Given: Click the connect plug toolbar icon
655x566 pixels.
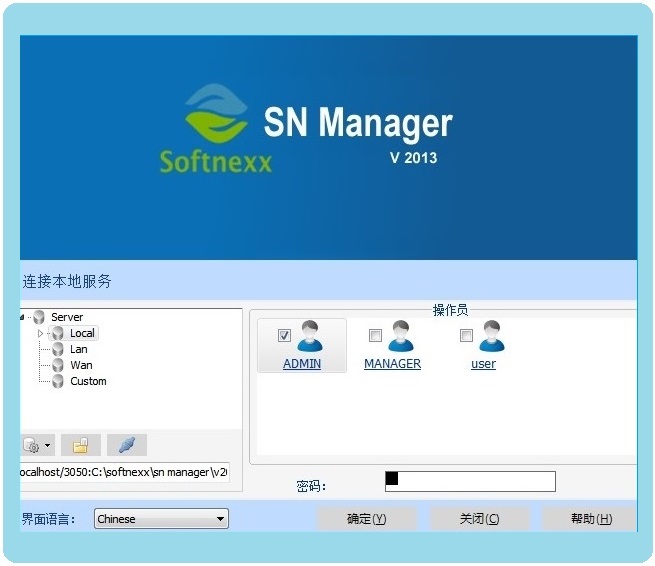Looking at the screenshot, I should [127, 445].
